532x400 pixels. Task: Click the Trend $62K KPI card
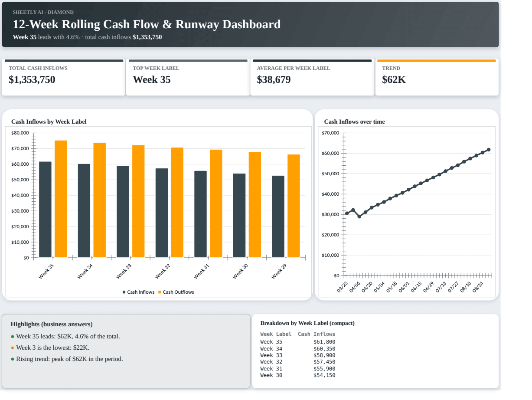point(437,77)
